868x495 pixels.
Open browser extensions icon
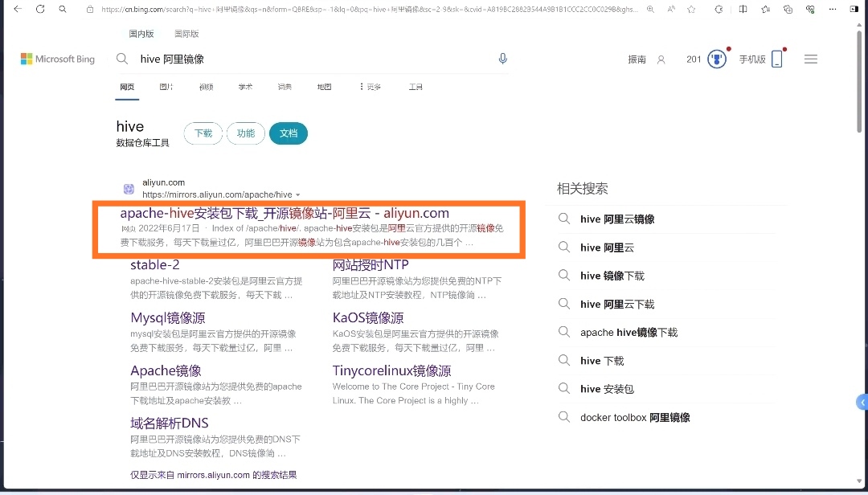[x=719, y=10]
